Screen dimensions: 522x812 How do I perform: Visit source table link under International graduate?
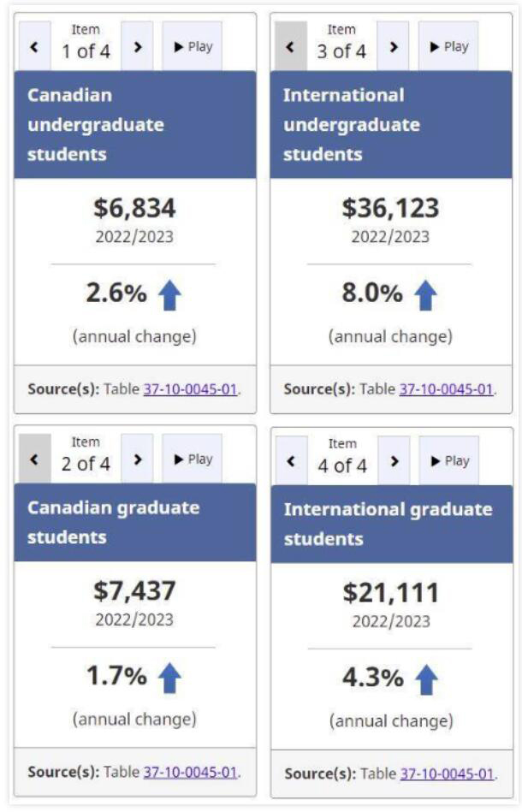pyautogui.click(x=447, y=773)
